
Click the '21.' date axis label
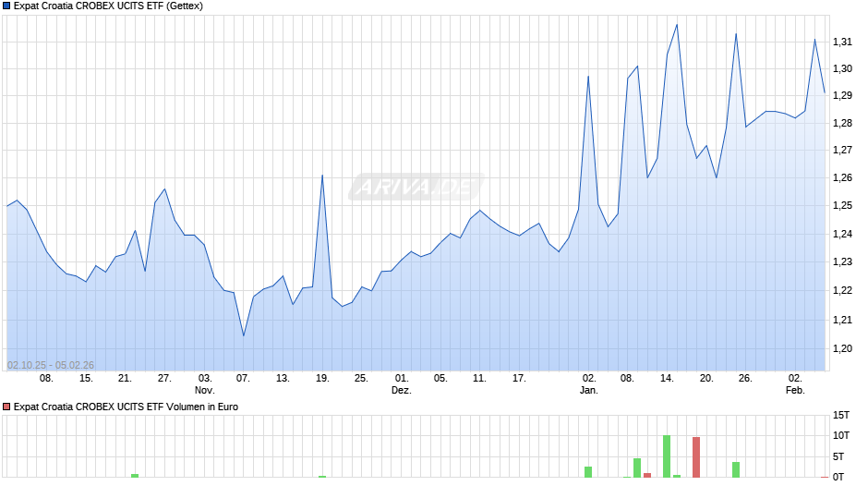(x=125, y=379)
